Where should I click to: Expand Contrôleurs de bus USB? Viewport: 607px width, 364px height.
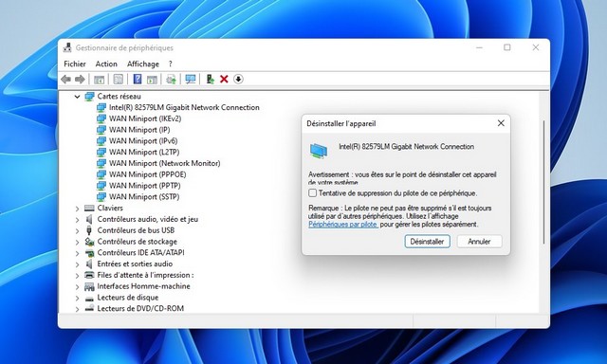coord(77,231)
